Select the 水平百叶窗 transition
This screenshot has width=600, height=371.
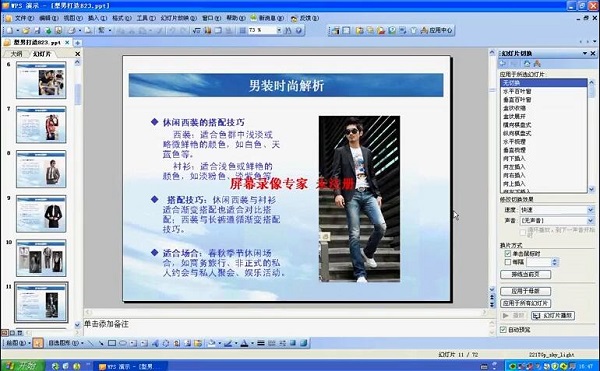[x=543, y=91]
